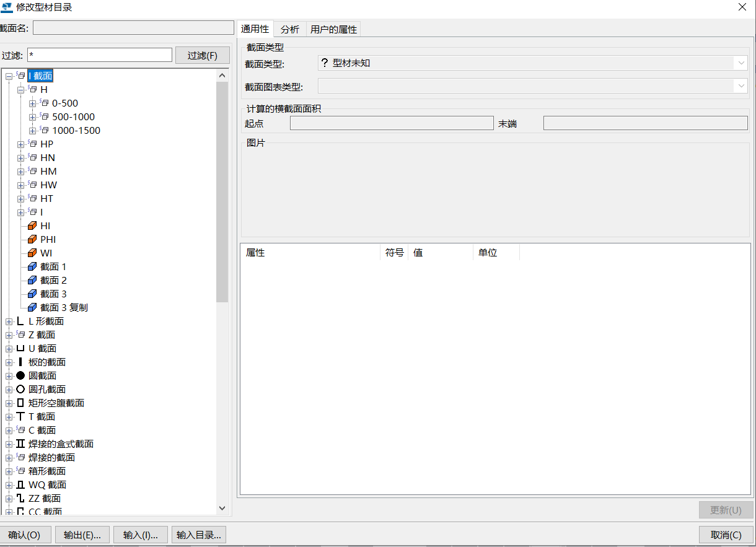Click the icon next to the HP folder
Screen dimensions: 756x547
[32, 144]
